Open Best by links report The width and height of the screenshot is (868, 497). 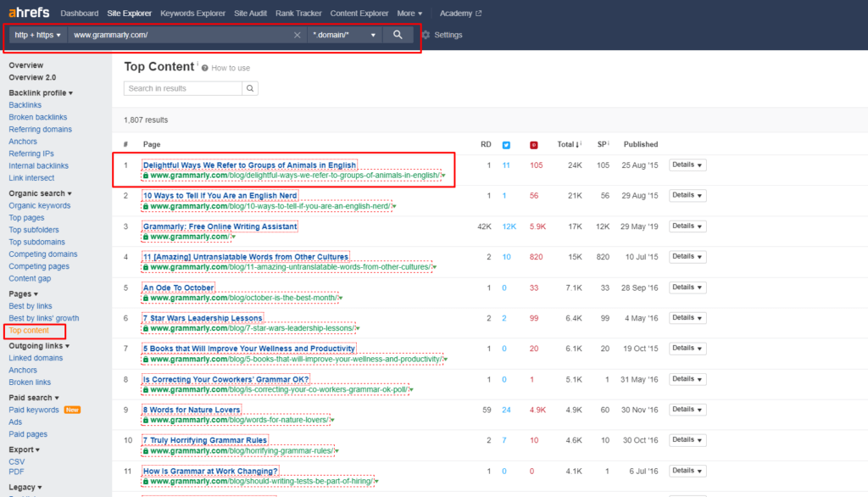pos(31,306)
